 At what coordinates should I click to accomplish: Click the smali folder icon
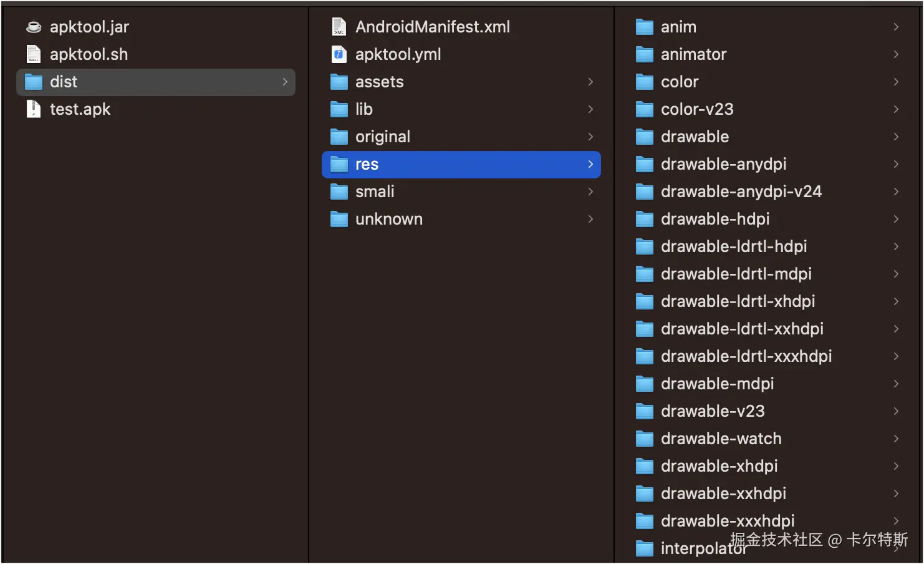click(339, 192)
